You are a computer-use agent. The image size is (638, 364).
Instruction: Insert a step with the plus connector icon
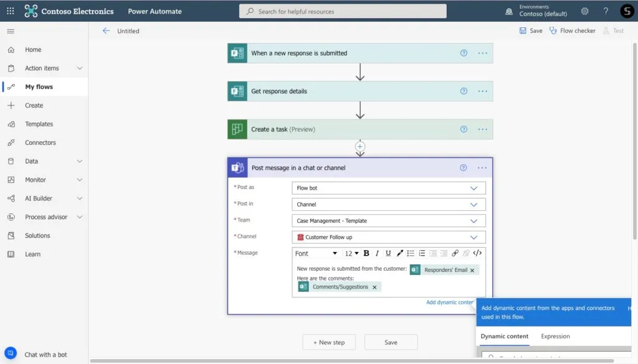(359, 147)
